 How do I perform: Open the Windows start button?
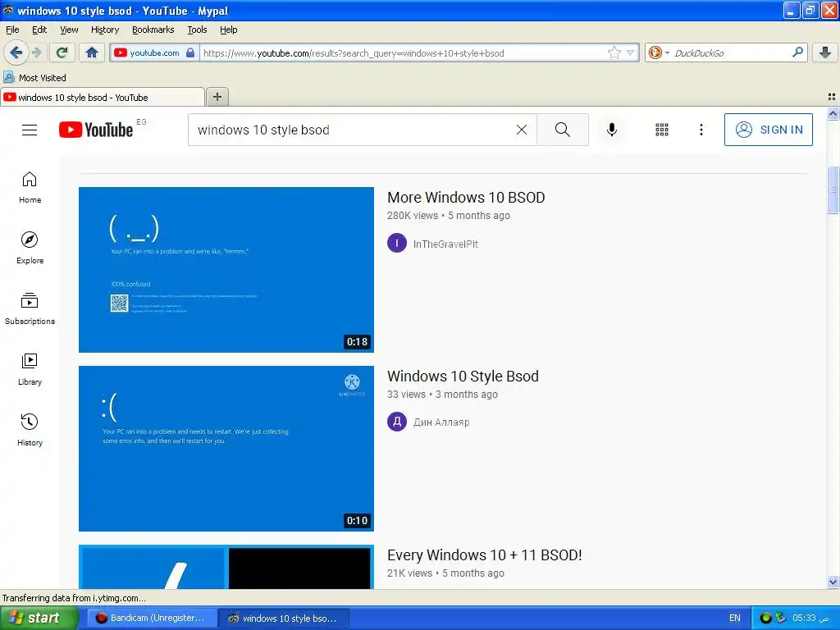coord(39,618)
